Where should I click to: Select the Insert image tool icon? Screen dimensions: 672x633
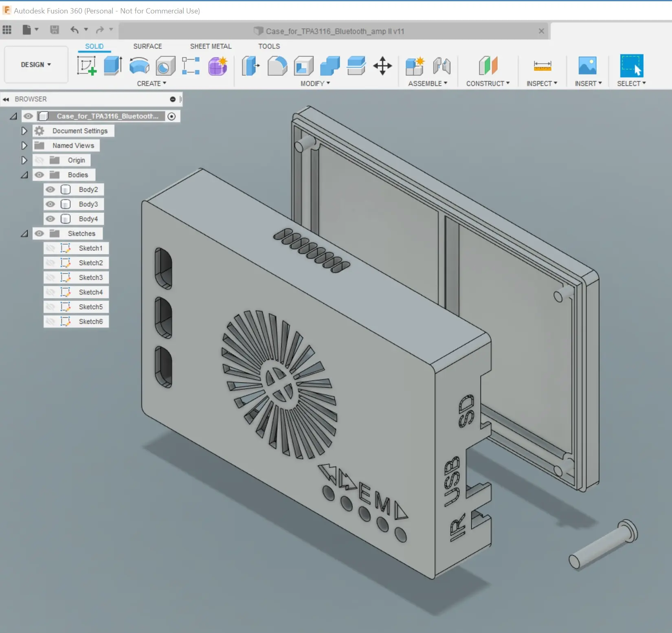click(587, 66)
